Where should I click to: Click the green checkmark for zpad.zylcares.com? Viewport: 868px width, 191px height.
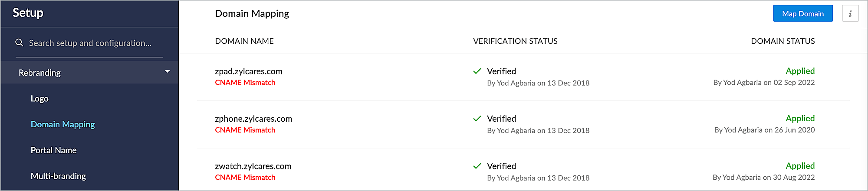477,71
